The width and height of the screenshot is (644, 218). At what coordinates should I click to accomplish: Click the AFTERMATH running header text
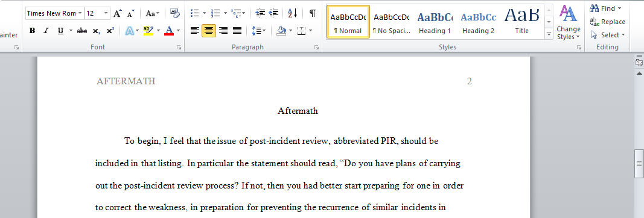(126, 81)
